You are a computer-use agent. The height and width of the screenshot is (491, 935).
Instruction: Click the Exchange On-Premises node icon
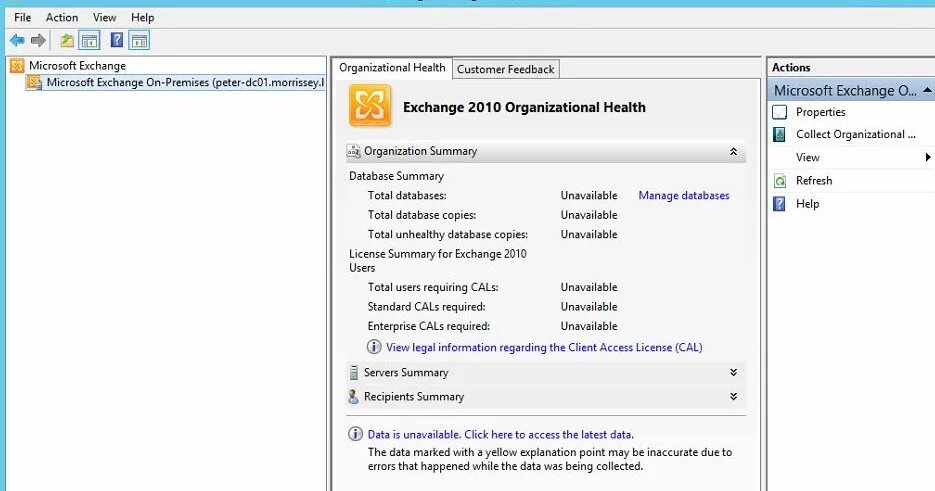35,82
